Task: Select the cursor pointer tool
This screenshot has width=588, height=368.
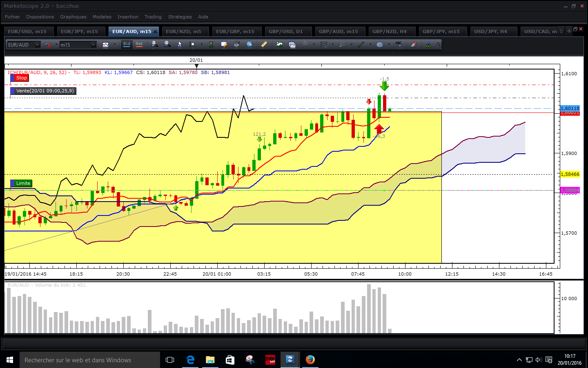Action: tap(180, 45)
